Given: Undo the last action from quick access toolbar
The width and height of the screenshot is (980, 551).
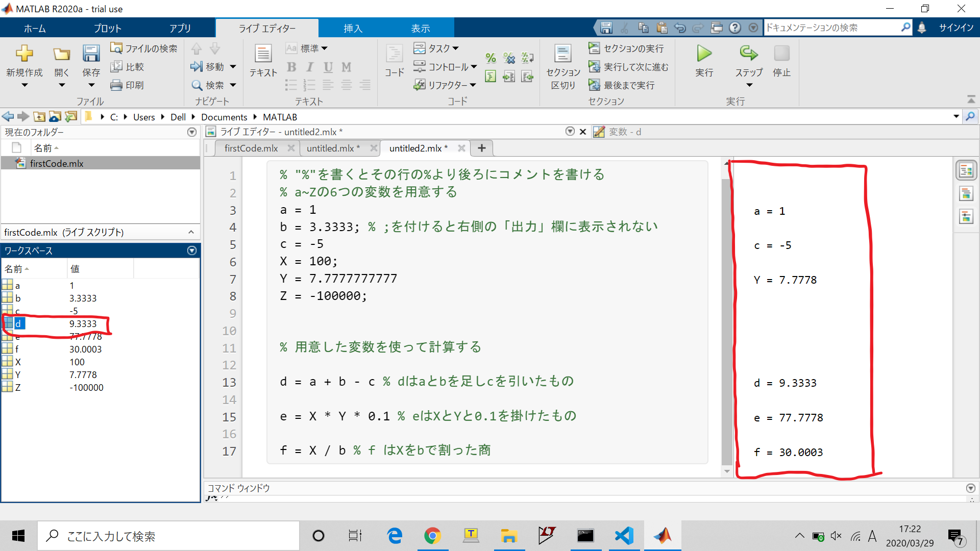Looking at the screenshot, I should pyautogui.click(x=680, y=28).
